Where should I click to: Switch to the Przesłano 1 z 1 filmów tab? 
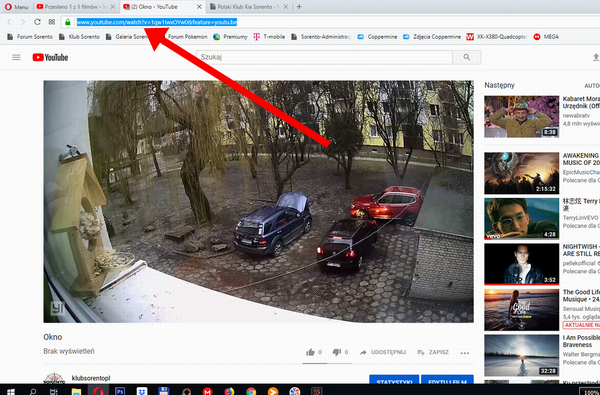[76, 7]
